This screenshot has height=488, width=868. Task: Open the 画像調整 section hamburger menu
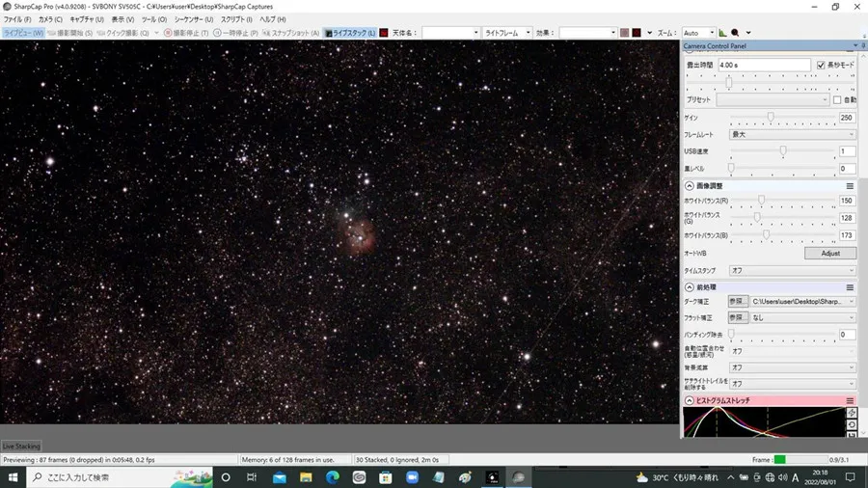click(850, 186)
